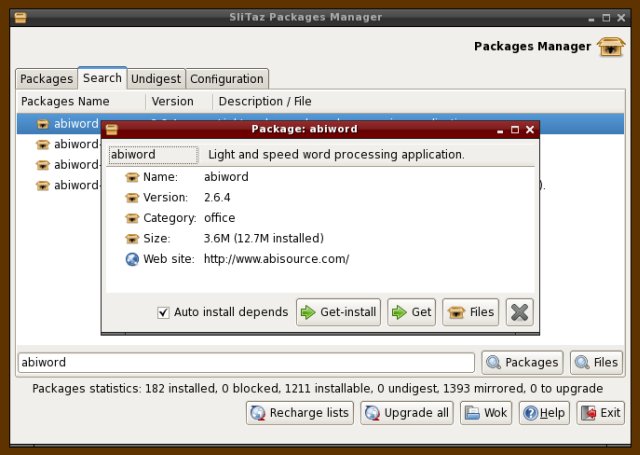640x455 pixels.
Task: Click package icon next to Version field
Action: coord(132,198)
